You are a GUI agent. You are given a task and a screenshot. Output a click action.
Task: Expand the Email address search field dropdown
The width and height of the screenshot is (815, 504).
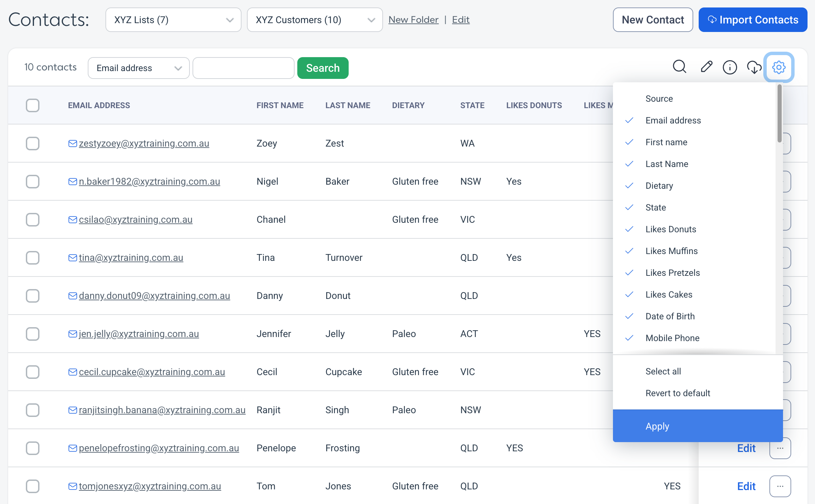tap(139, 68)
